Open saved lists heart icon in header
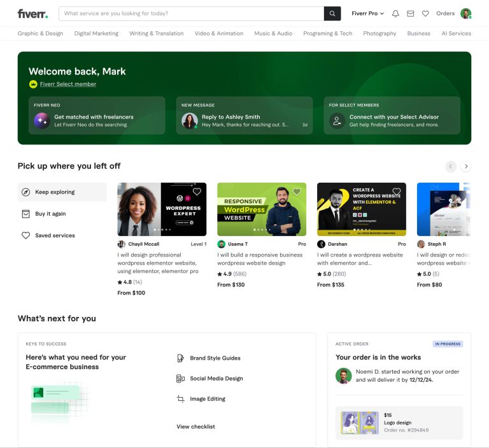Screen dimensions: 489x448 point(425,13)
